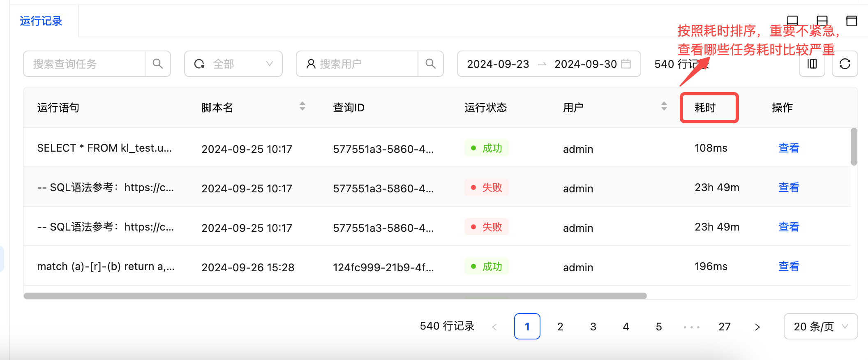Viewport: 868px width, 360px height.
Task: Open the column settings icon button
Action: [x=812, y=64]
